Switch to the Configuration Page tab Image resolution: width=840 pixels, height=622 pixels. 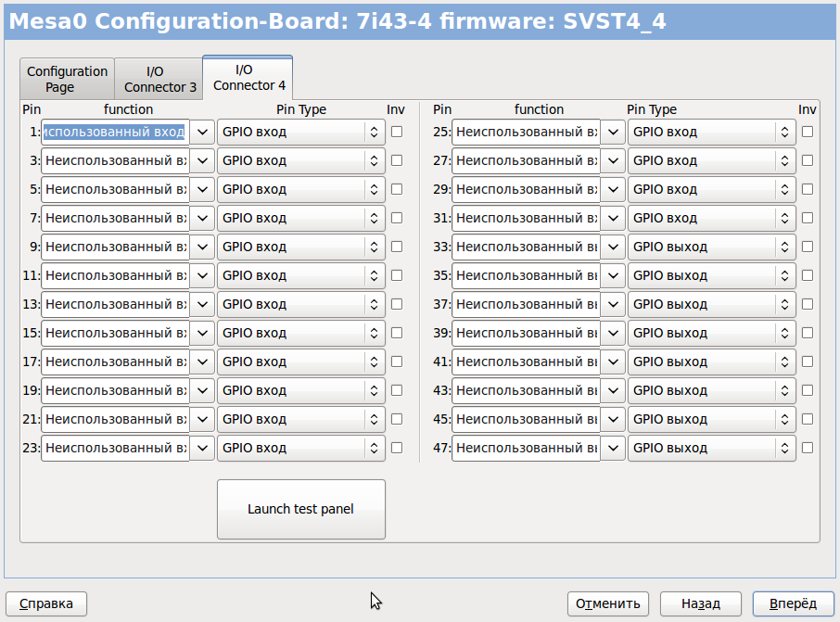pos(67,80)
